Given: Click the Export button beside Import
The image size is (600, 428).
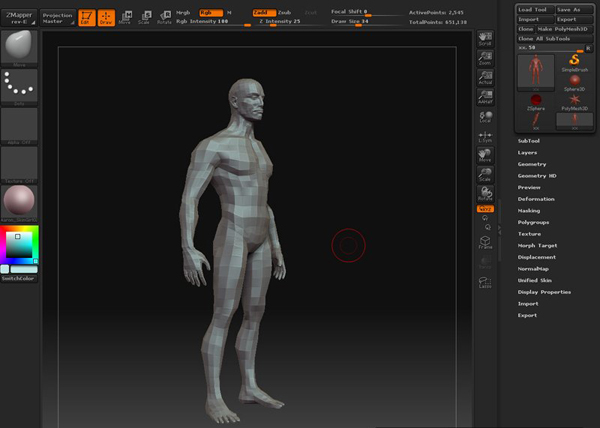Looking at the screenshot, I should 574,19.
